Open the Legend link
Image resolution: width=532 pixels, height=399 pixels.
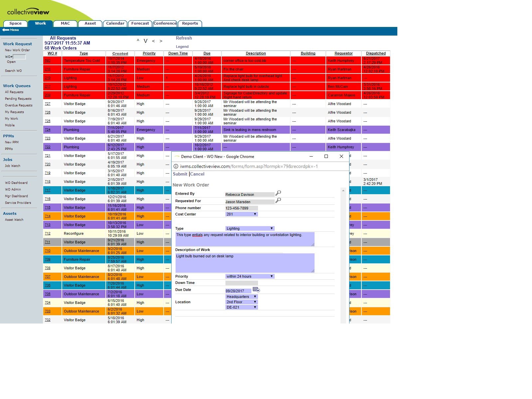pyautogui.click(x=182, y=47)
